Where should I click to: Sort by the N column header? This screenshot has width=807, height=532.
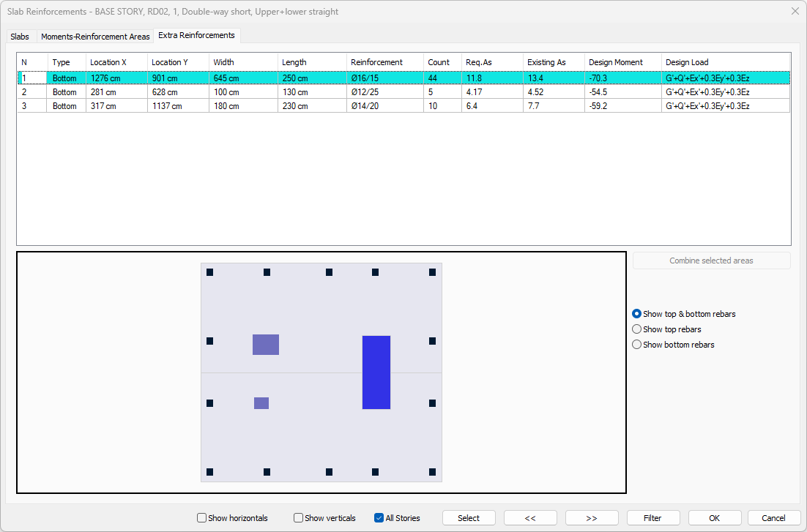click(32, 62)
